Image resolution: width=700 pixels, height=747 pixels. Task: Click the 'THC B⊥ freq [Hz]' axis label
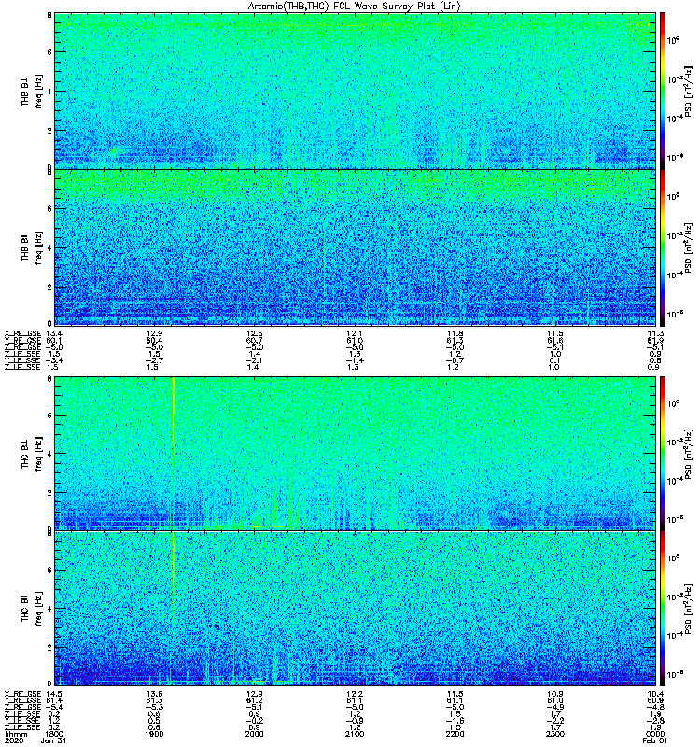pyautogui.click(x=32, y=453)
